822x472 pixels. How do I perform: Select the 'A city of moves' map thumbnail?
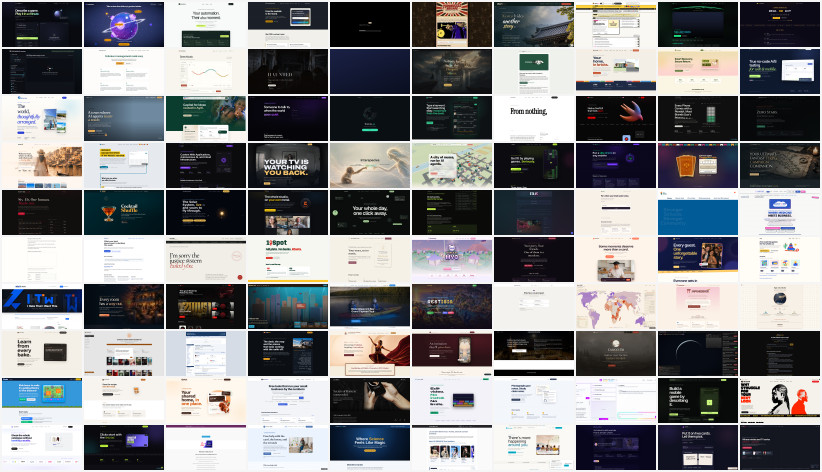(452, 166)
